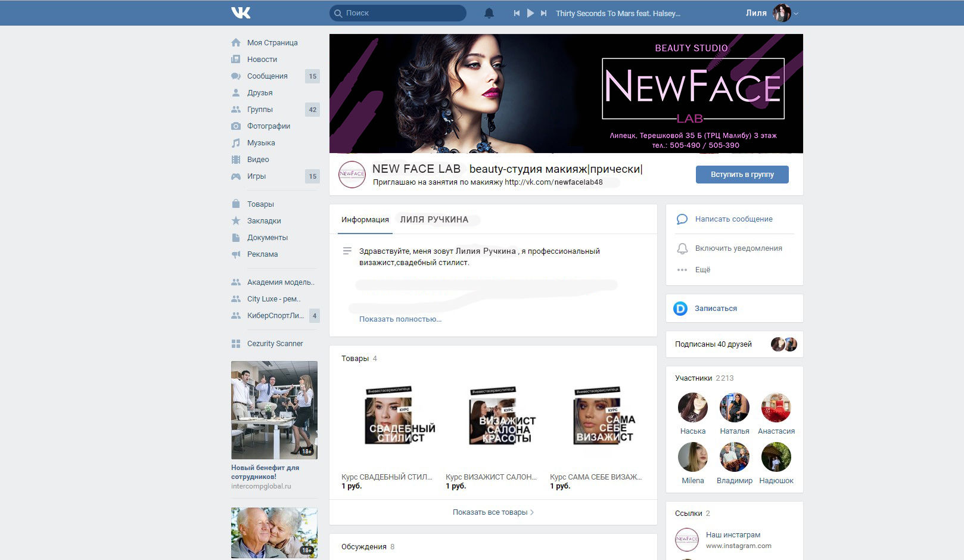Click the VK logo in header
The height and width of the screenshot is (560, 964).
pyautogui.click(x=241, y=13)
